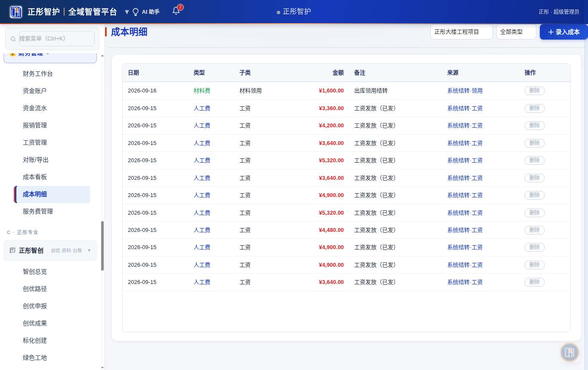Click the sidebar scroll-down arrow
Image resolution: width=588 pixels, height=370 pixels.
click(102, 367)
